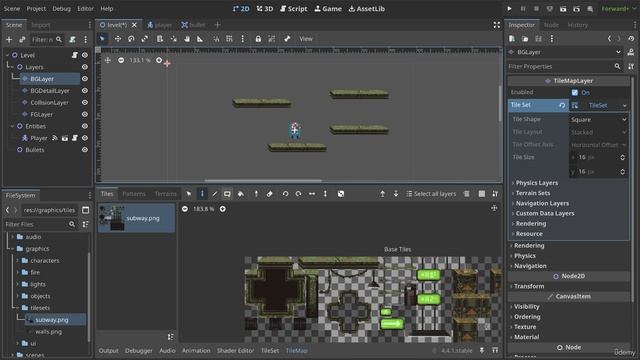This screenshot has width=640, height=360.
Task: Open the Project menu
Action: tap(36, 9)
